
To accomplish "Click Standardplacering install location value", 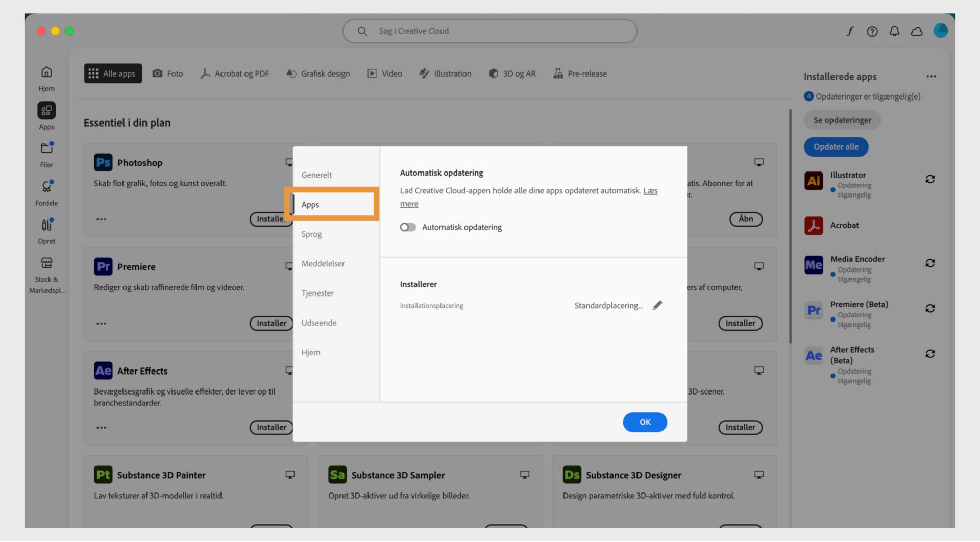I will pos(608,305).
